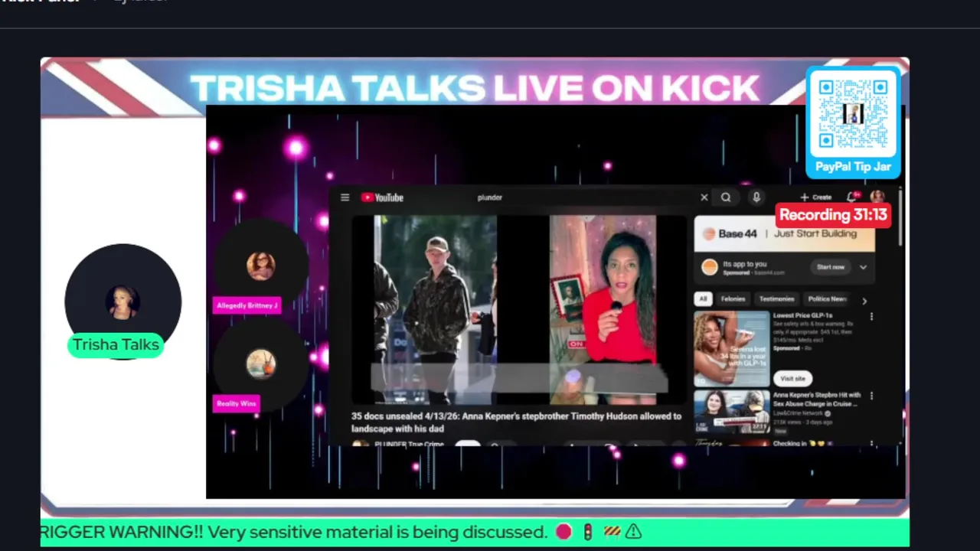Click the Low&Crime Network channel name
980x551 pixels.
(x=799, y=413)
